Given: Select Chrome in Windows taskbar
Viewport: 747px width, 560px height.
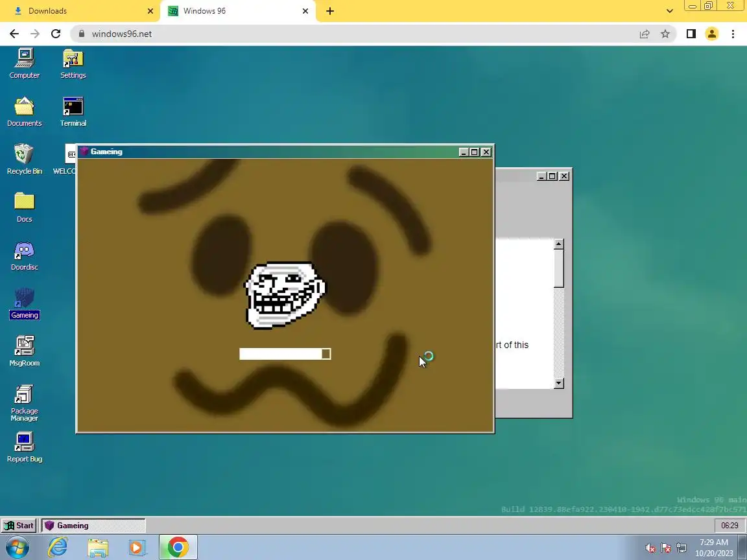Looking at the screenshot, I should click(x=178, y=548).
